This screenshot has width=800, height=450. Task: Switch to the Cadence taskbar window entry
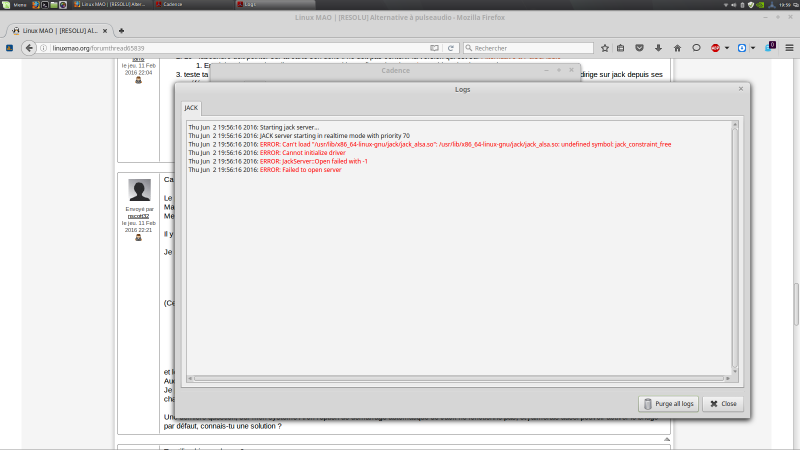[x=193, y=5]
